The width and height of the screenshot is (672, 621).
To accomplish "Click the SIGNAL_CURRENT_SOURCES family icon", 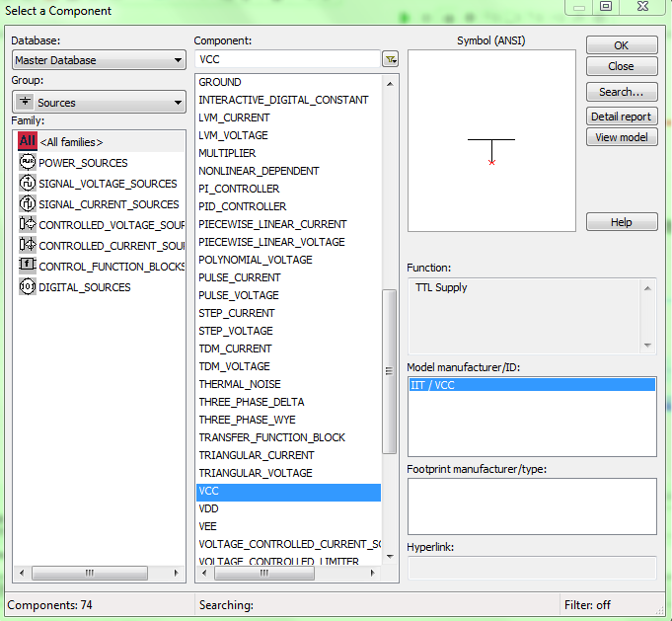I will click(28, 203).
